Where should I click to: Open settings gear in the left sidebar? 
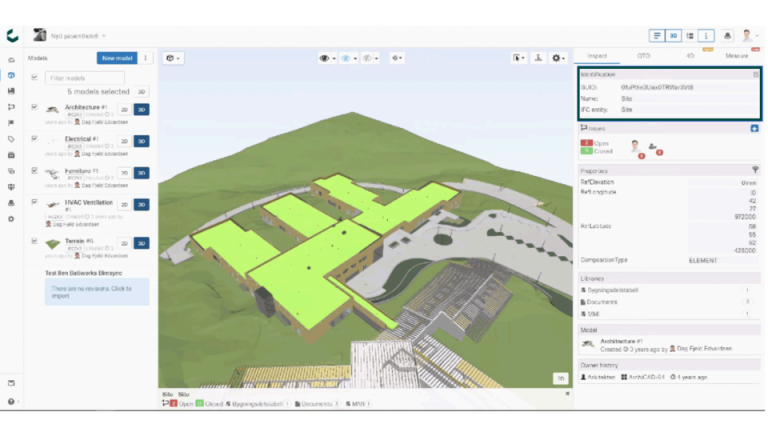[x=11, y=218]
